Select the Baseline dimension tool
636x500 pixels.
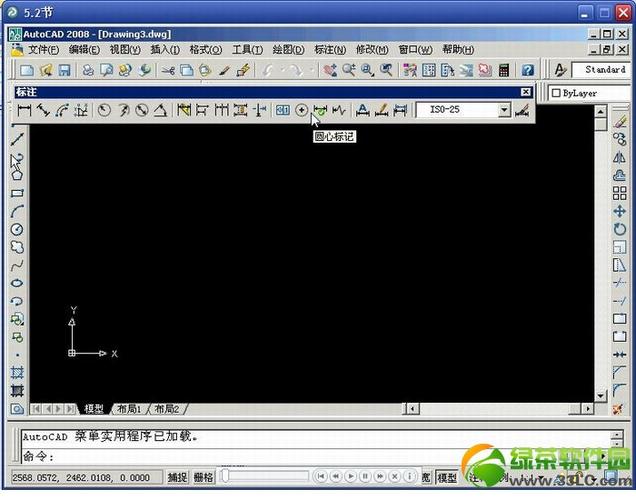pos(202,110)
